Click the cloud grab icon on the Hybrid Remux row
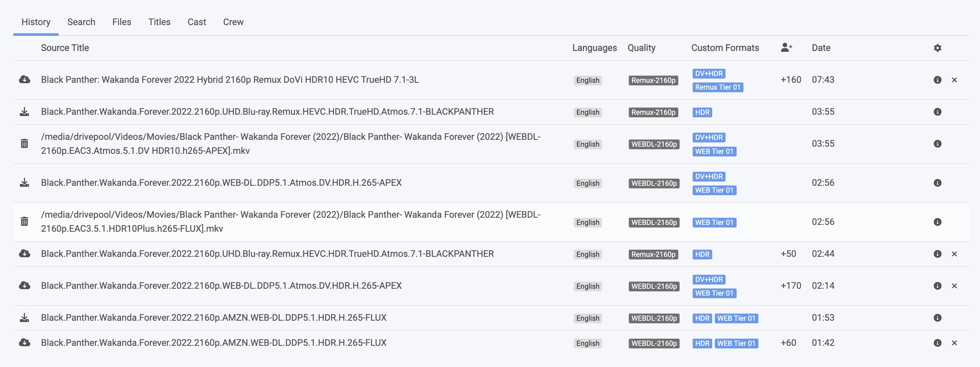 24,80
